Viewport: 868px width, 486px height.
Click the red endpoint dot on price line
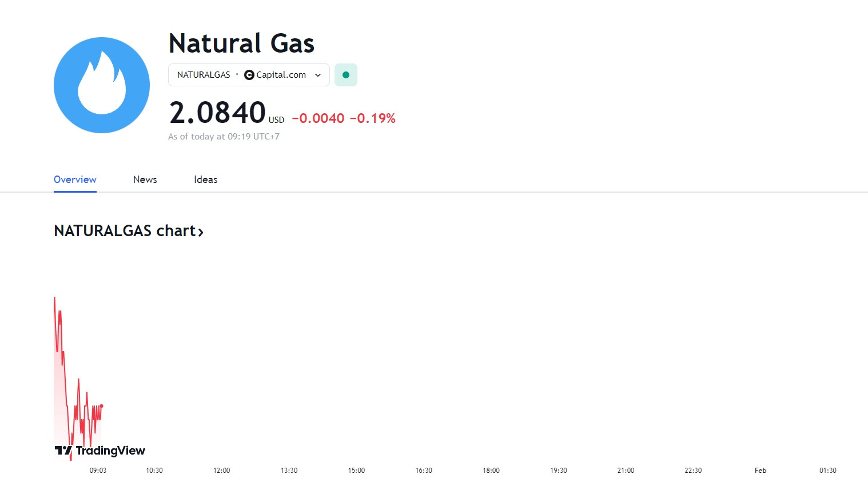102,406
